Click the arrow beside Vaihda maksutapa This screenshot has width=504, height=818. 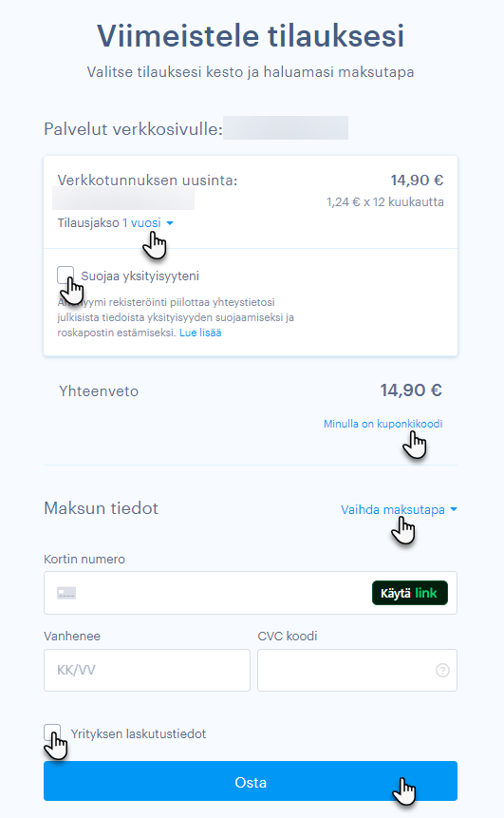coord(454,509)
